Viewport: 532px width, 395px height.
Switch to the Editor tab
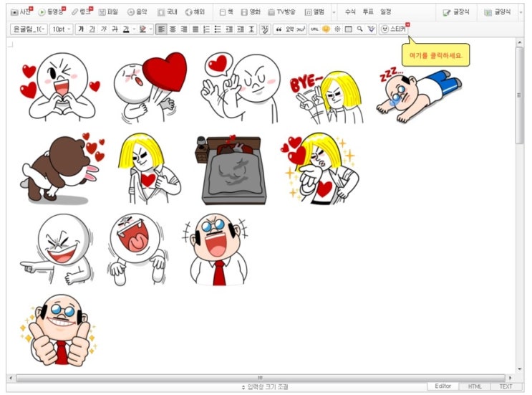tap(443, 386)
